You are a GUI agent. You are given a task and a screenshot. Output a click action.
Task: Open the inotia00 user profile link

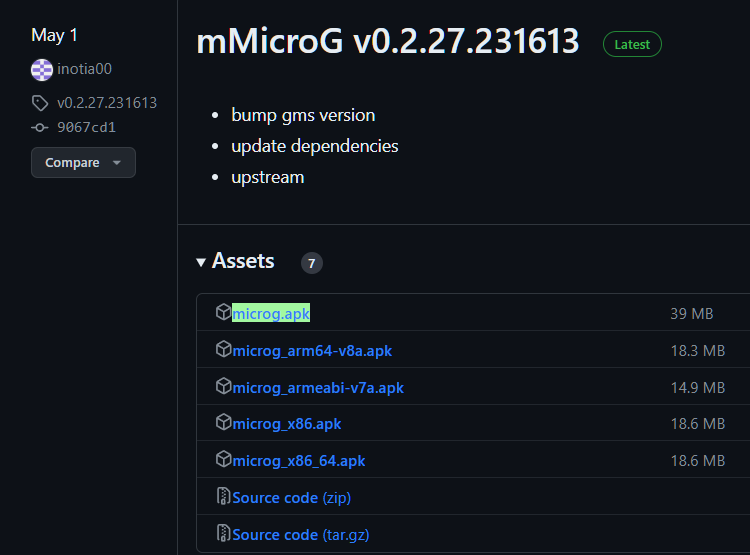[x=84, y=69]
